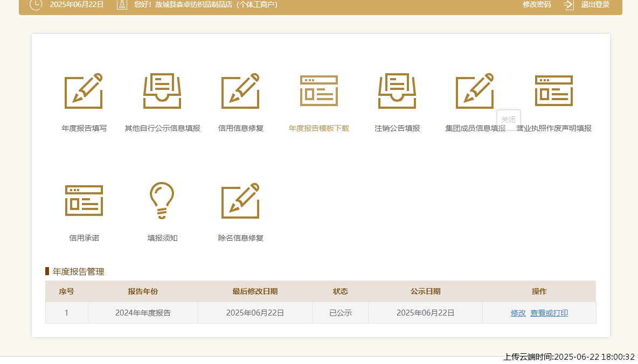Click the 除名信息修复 label

(x=241, y=238)
